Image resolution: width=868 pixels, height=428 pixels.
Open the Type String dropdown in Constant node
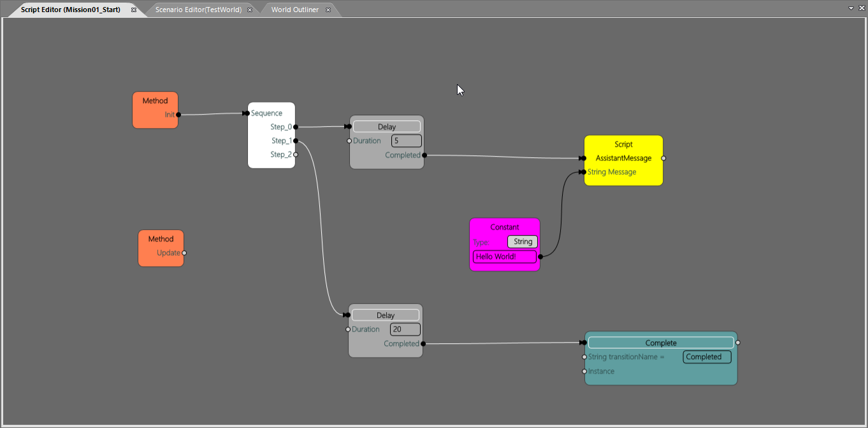pos(523,242)
